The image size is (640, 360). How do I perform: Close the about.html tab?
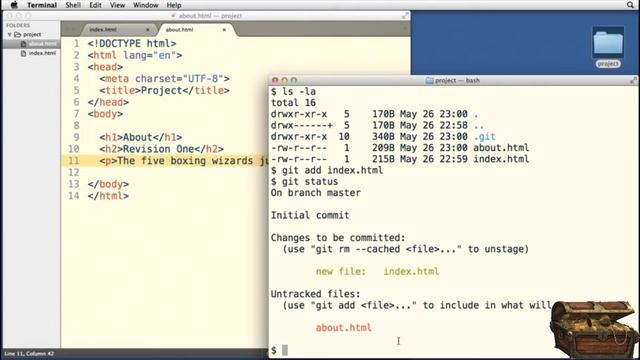[x=224, y=30]
